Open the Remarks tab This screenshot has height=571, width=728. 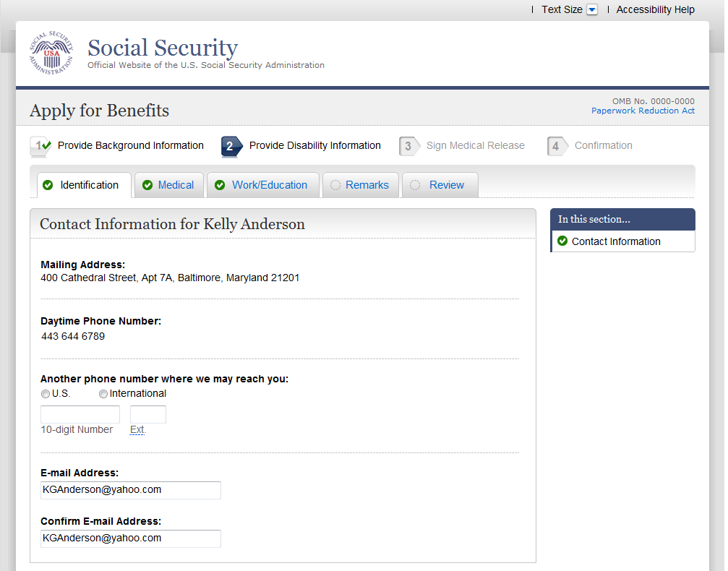(367, 185)
